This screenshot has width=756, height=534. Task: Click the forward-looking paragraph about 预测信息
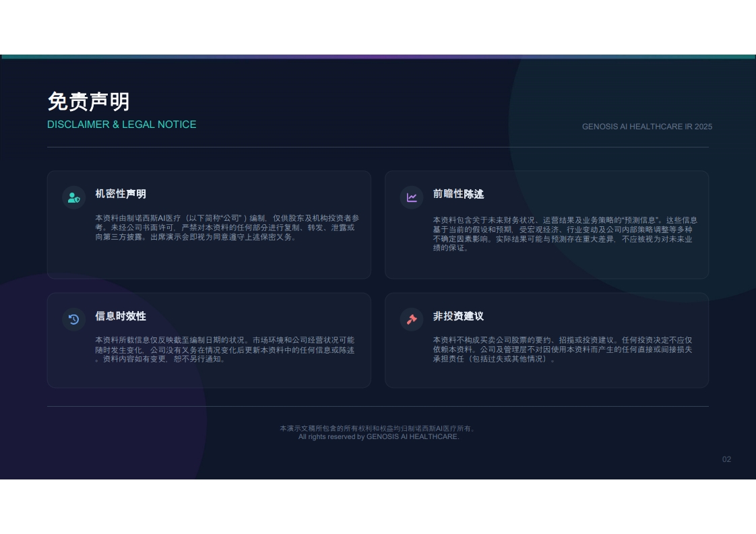coord(565,234)
